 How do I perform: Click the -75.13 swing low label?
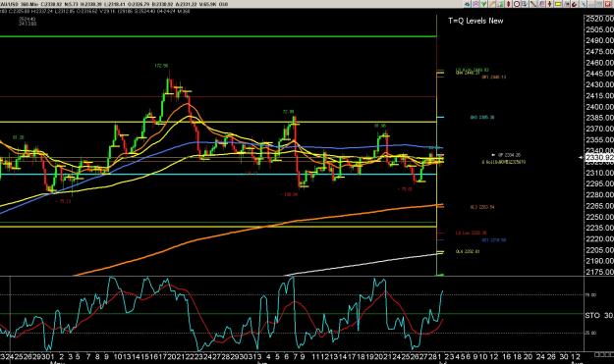(63, 201)
